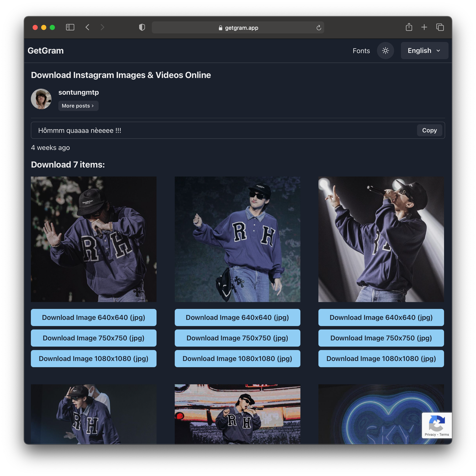Image resolution: width=476 pixels, height=476 pixels.
Task: Open the English language dropdown
Action: click(424, 51)
